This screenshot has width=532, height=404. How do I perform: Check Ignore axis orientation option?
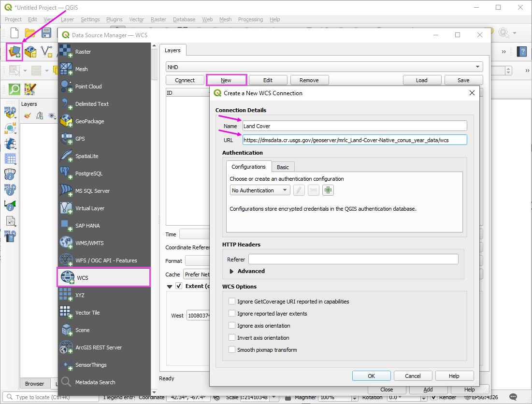pos(232,326)
